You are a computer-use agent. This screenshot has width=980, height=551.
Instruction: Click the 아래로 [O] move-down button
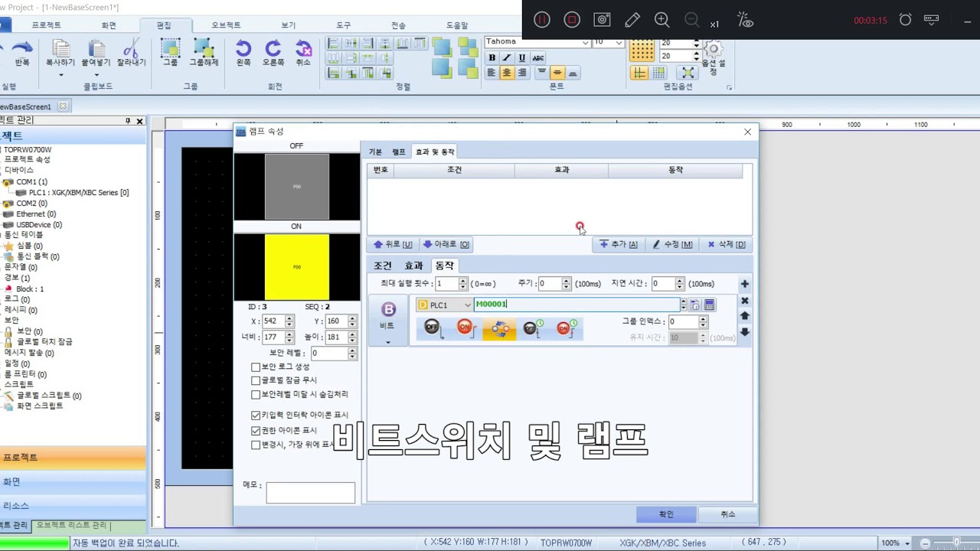point(446,245)
